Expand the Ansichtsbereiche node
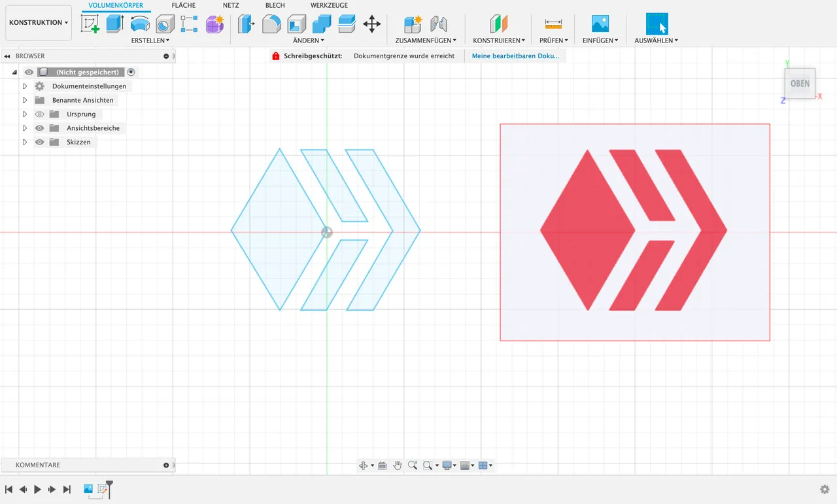The image size is (837, 504). 25,128
